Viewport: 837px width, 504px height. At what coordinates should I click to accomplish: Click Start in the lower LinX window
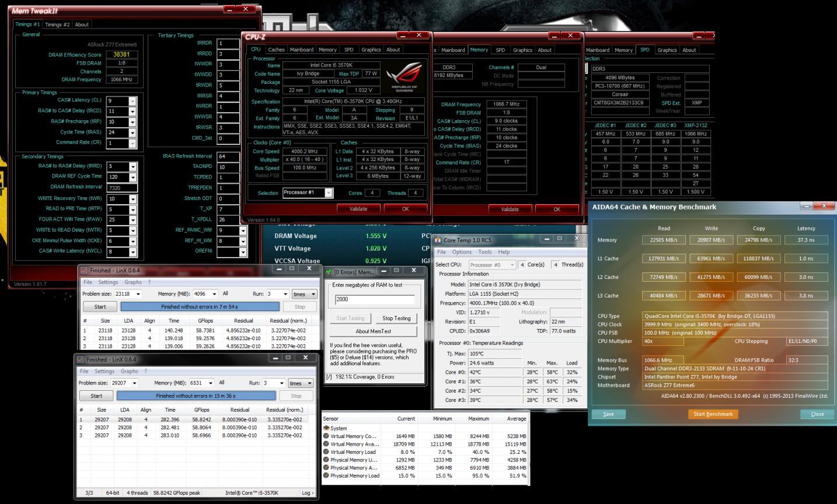[96, 395]
